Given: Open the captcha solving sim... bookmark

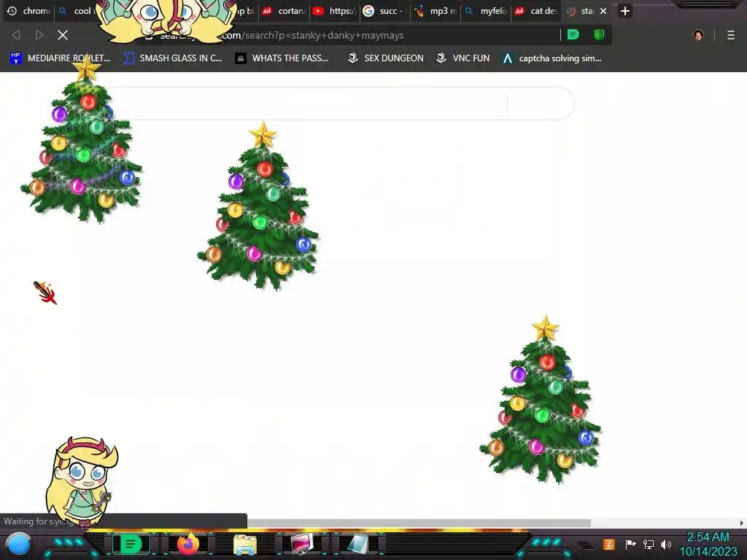Looking at the screenshot, I should click(x=552, y=58).
